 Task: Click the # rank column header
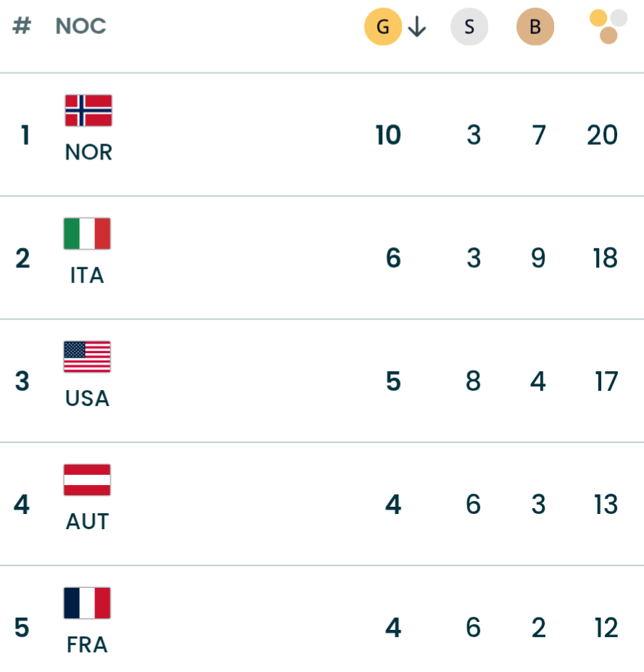coord(22,27)
